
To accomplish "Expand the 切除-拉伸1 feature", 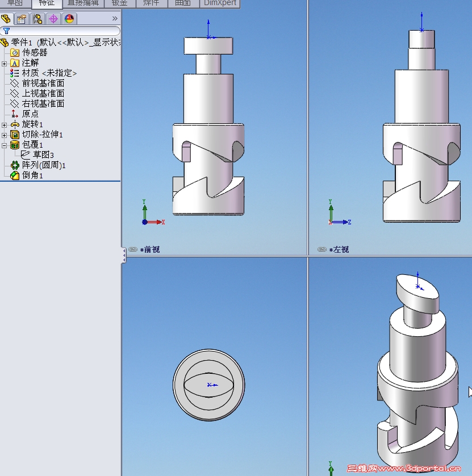I will (x=4, y=135).
